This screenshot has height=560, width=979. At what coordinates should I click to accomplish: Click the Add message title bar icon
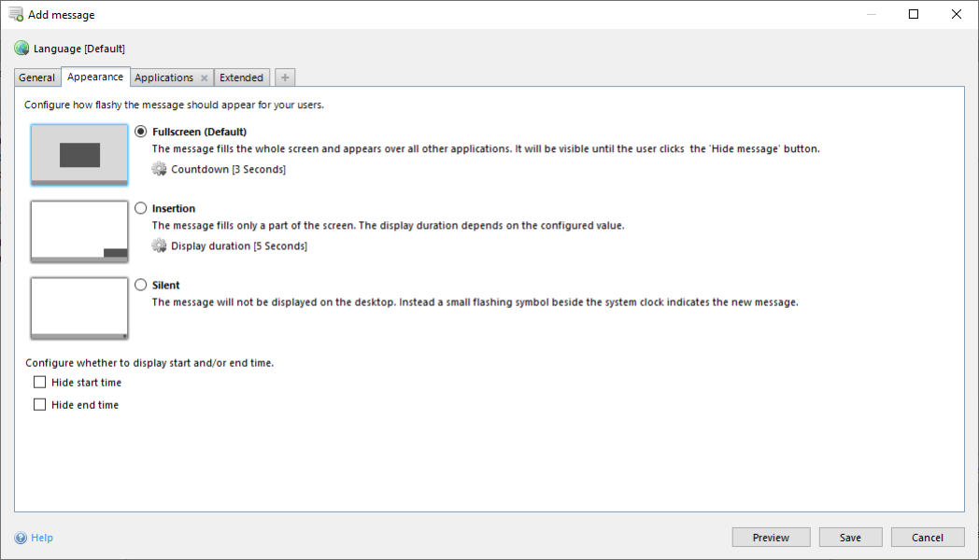click(x=17, y=14)
